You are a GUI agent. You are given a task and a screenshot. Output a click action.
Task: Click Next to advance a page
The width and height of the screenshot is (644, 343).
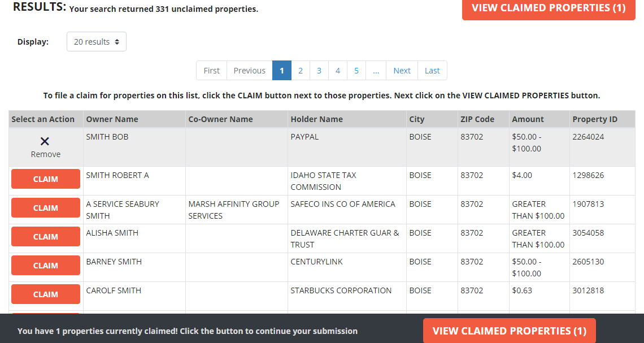point(402,70)
